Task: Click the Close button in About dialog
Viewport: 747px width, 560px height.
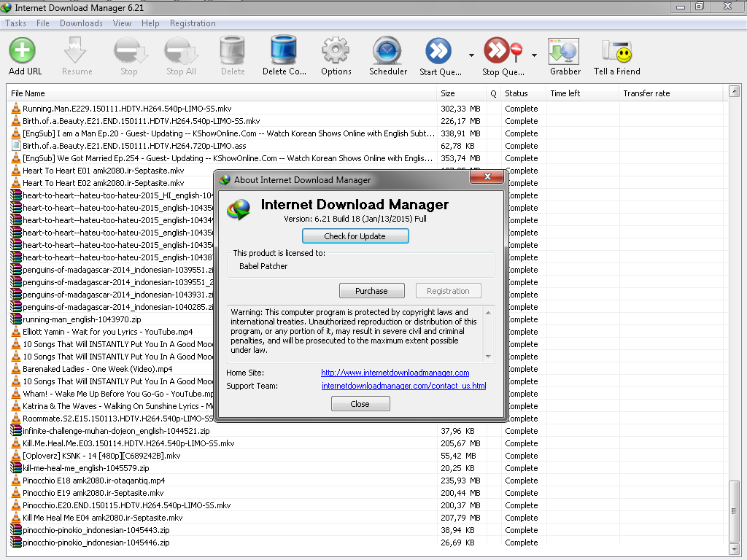Action: pyautogui.click(x=360, y=403)
